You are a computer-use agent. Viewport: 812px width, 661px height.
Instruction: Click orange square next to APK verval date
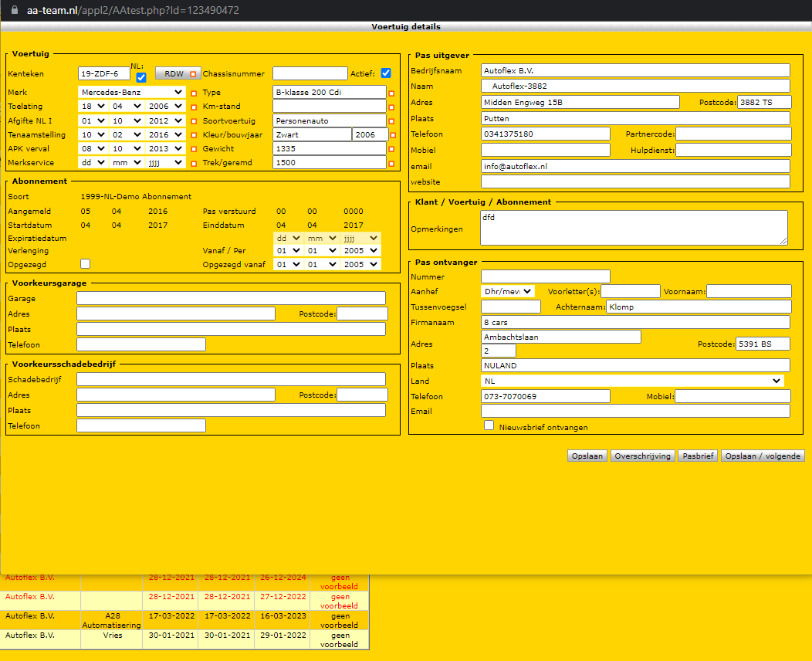coord(195,150)
